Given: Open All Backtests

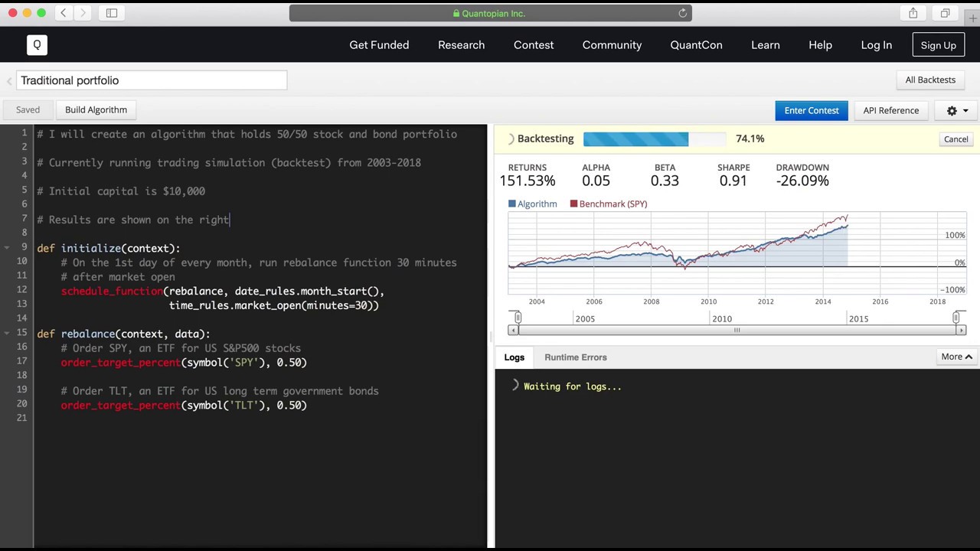Looking at the screenshot, I should coord(930,80).
